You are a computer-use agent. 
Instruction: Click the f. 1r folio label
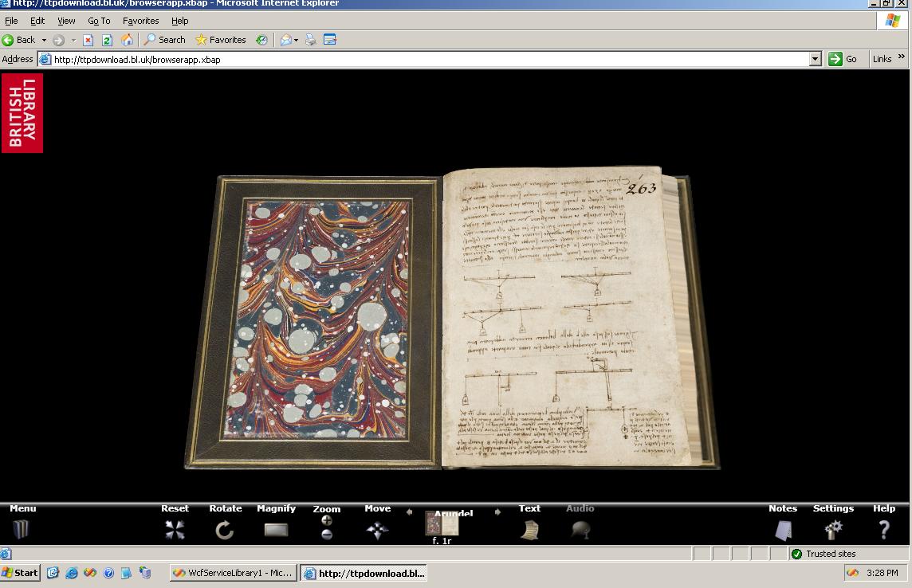click(x=442, y=541)
